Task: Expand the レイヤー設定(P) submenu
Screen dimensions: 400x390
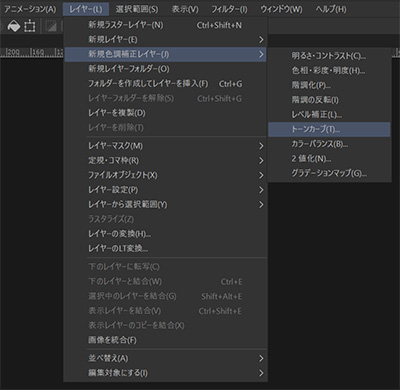Action: (x=165, y=190)
